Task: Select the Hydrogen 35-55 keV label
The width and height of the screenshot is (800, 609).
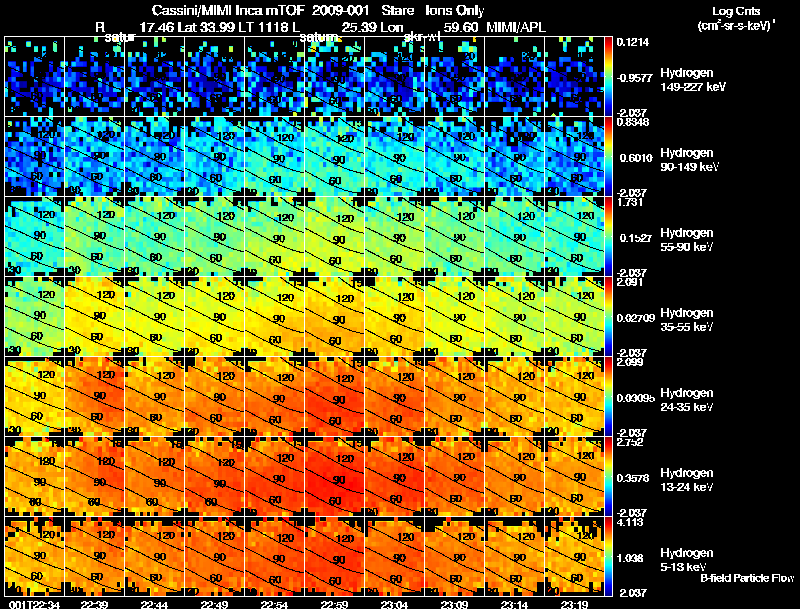Action: pyautogui.click(x=687, y=320)
